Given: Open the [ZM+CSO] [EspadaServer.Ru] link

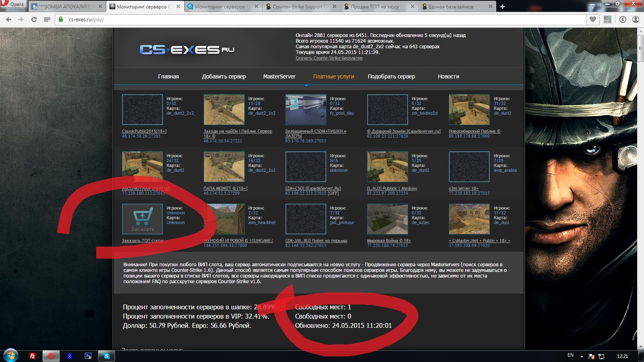Looking at the screenshot, I should click(313, 188).
